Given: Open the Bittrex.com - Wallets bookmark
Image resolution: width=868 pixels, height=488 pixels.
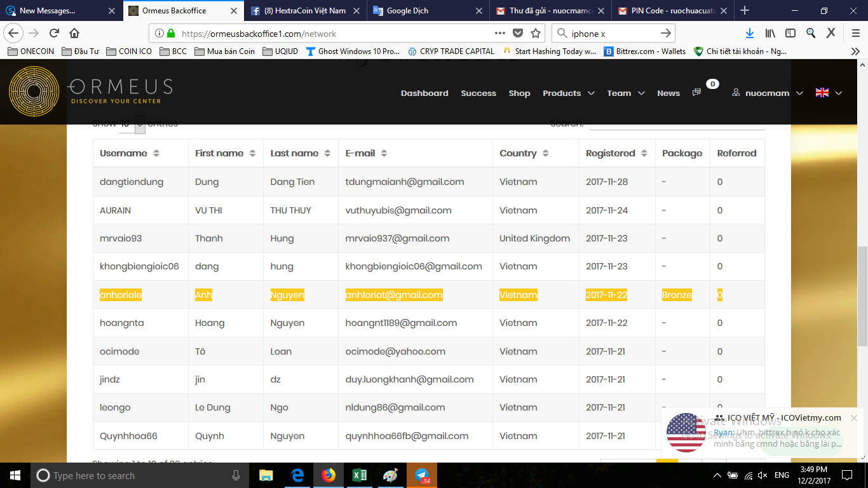Looking at the screenshot, I should coord(645,51).
